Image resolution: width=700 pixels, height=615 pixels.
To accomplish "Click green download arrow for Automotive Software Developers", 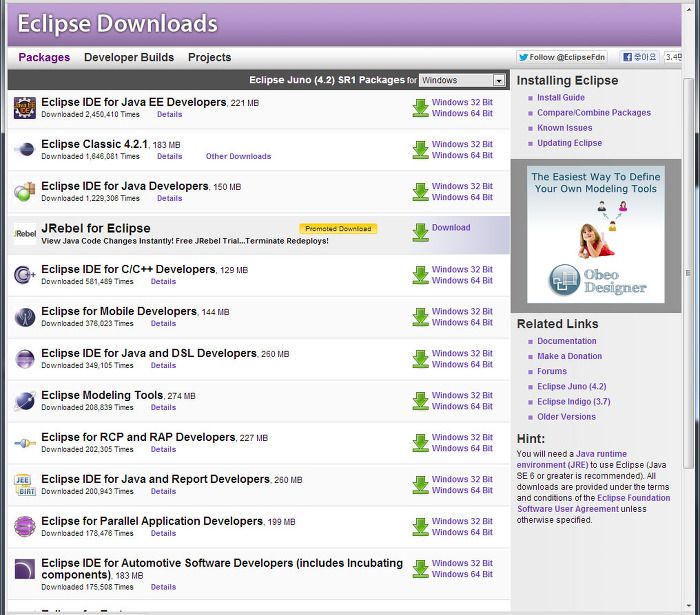I will click(421, 569).
